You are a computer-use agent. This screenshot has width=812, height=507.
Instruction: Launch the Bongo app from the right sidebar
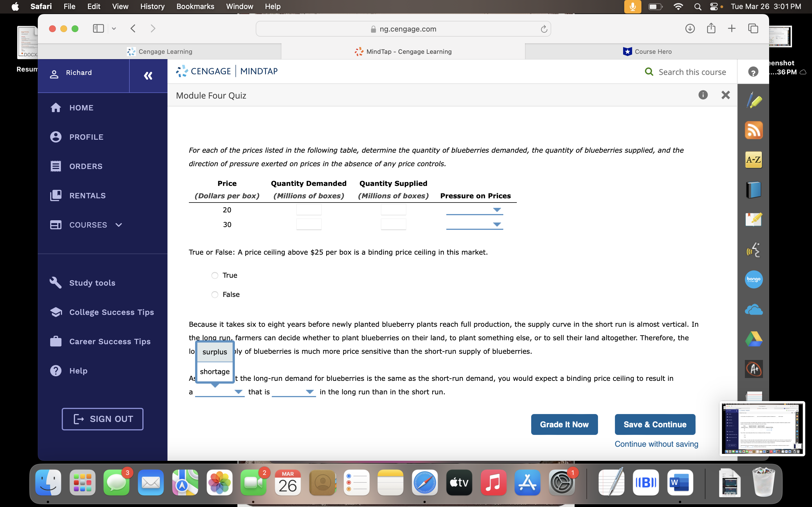pyautogui.click(x=754, y=279)
